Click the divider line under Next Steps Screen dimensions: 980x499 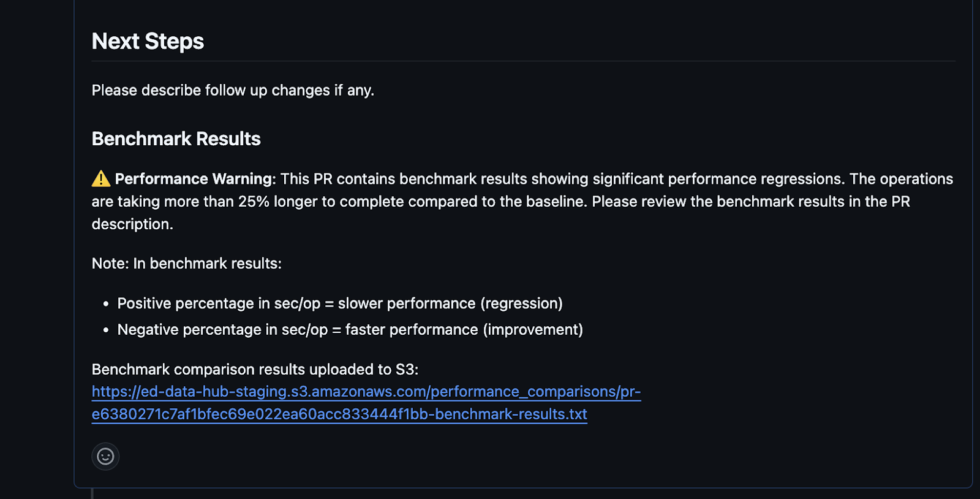coord(523,61)
